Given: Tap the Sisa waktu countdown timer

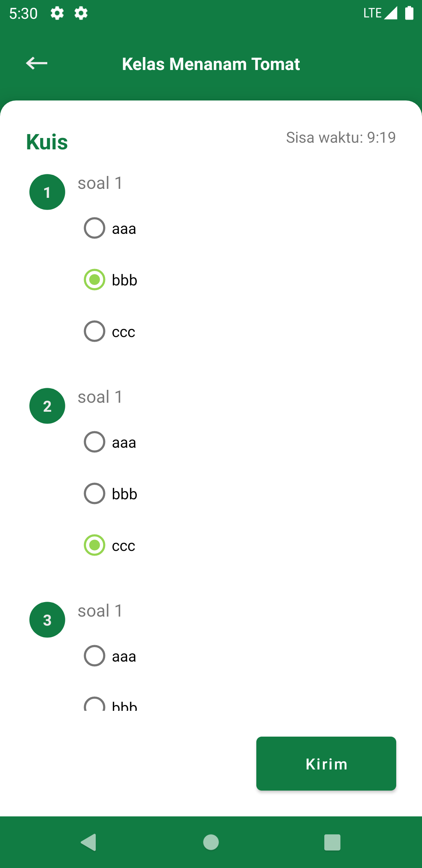Looking at the screenshot, I should pyautogui.click(x=341, y=138).
